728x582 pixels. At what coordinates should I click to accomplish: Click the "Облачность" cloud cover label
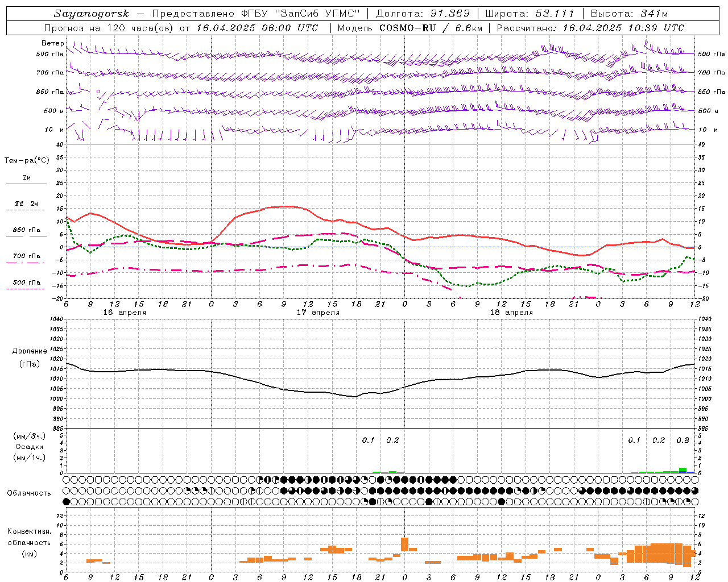tap(29, 493)
